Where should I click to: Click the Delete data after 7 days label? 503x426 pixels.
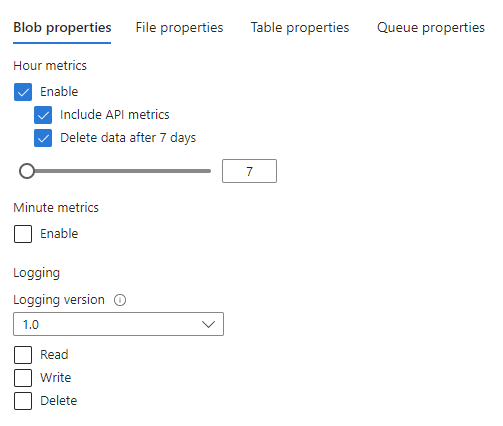pyautogui.click(x=128, y=138)
